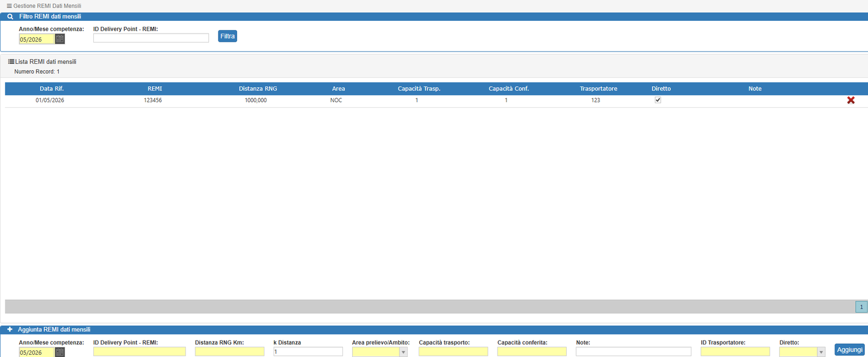Focus the filter ID Delivery Point - REMI field

[151, 38]
